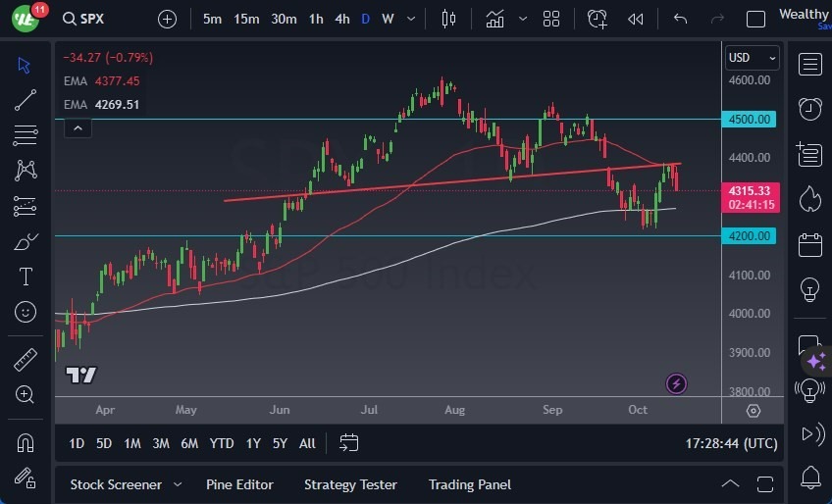Screen dimensions: 832x504
Task: Switch to 5m timeframe
Action: pyautogui.click(x=212, y=19)
